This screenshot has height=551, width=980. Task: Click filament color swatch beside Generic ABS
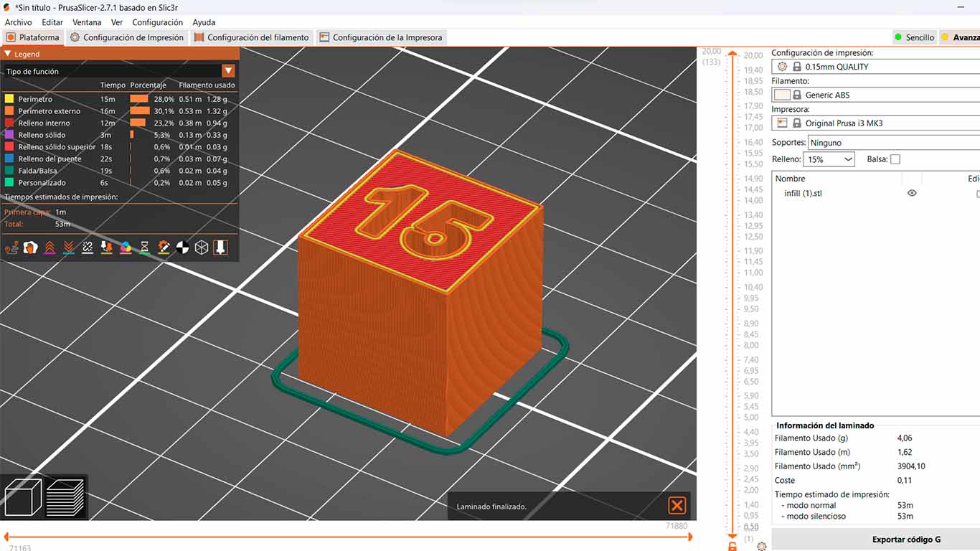tap(782, 95)
